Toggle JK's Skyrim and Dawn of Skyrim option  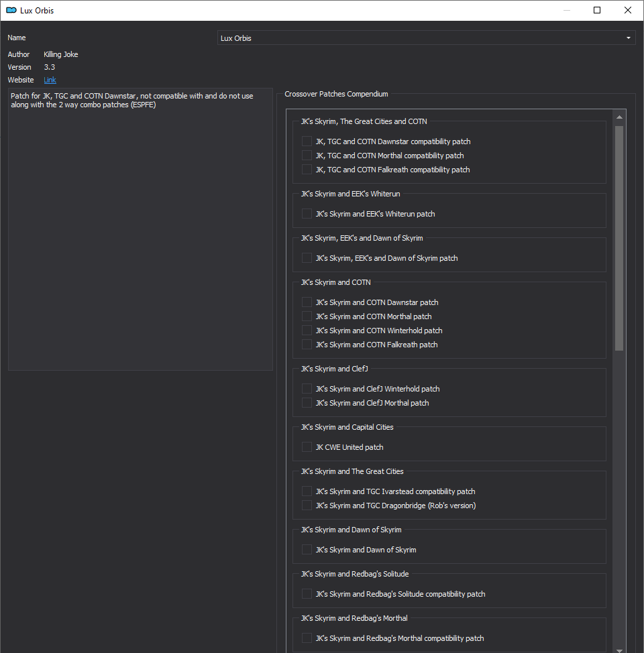pyautogui.click(x=307, y=549)
